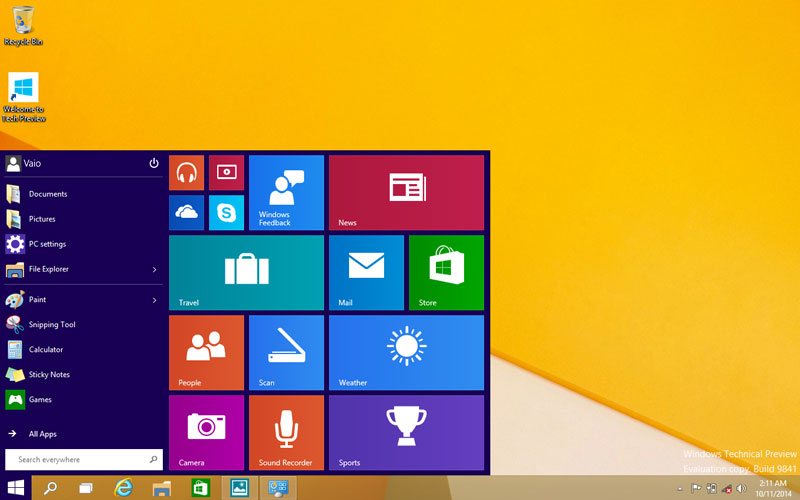800x500 pixels.
Task: Open the Mail tile
Action: tap(366, 272)
